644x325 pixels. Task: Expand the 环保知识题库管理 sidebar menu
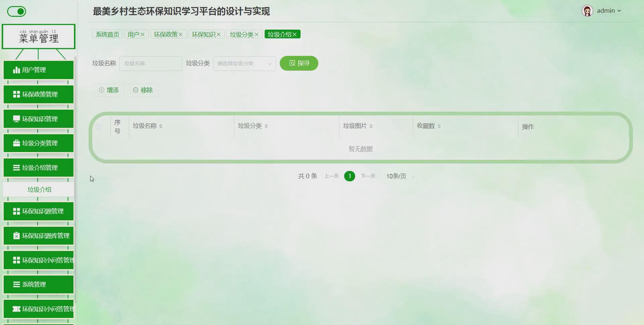click(39, 236)
